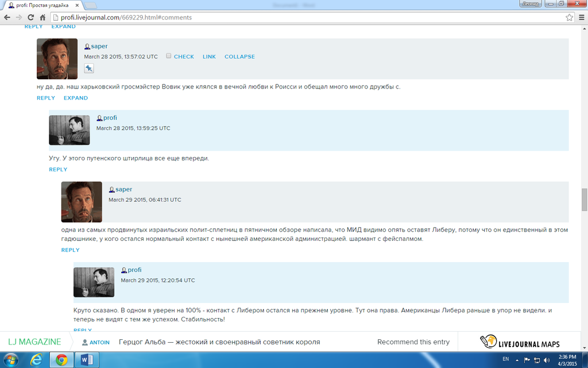Open a new browser tab
588x368 pixels.
pos(90,5)
